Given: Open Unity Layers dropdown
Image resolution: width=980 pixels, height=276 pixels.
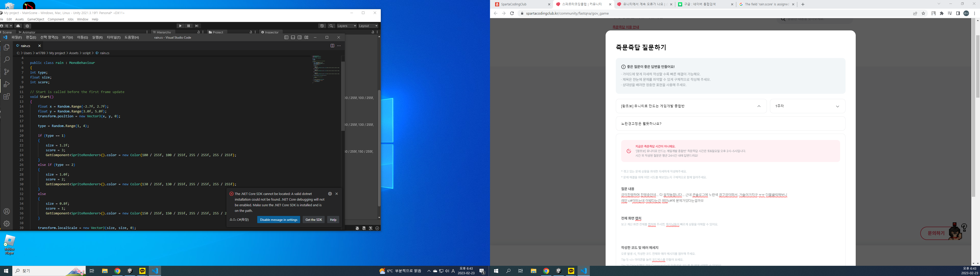Looking at the screenshot, I should click(x=347, y=26).
